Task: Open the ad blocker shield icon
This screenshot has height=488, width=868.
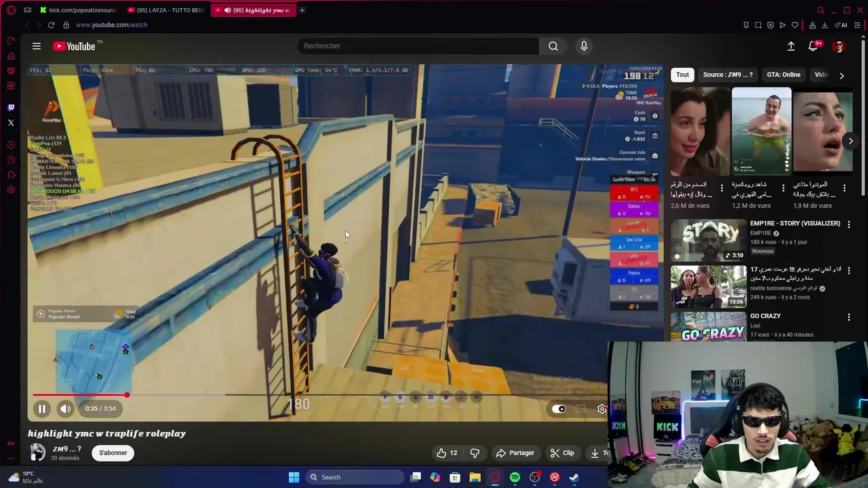Action: [770, 25]
